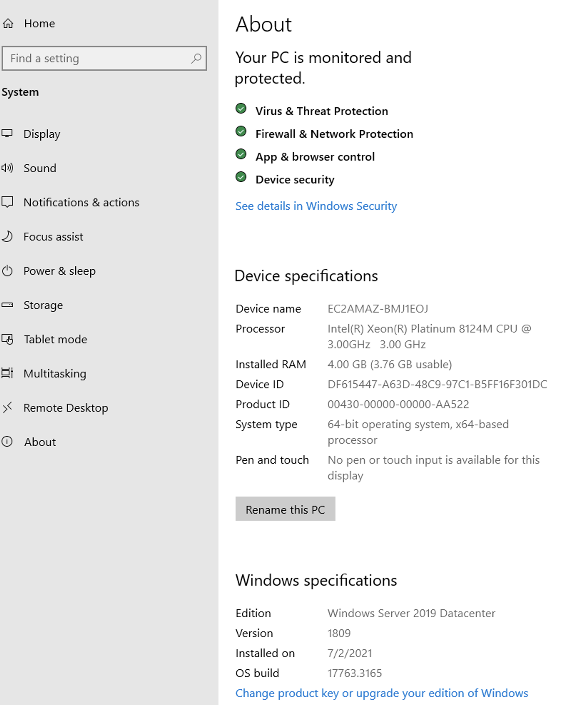Viewport: 588px width, 705px height.
Task: Click App & browser control label
Action: (315, 157)
